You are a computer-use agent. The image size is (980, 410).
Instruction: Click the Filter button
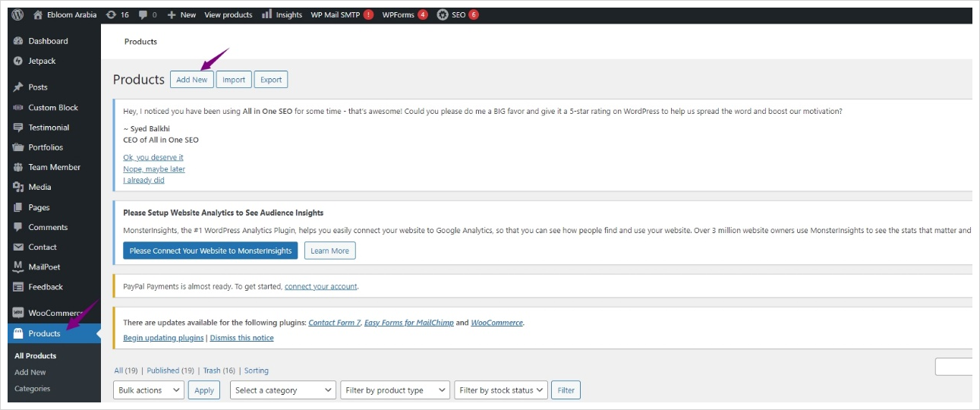coord(566,390)
